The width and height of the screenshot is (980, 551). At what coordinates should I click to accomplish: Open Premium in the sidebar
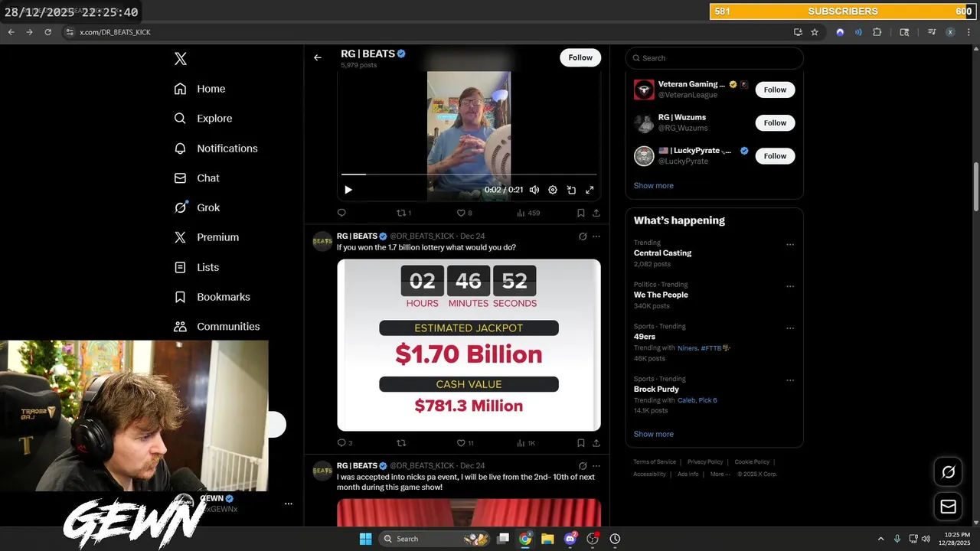(x=207, y=237)
